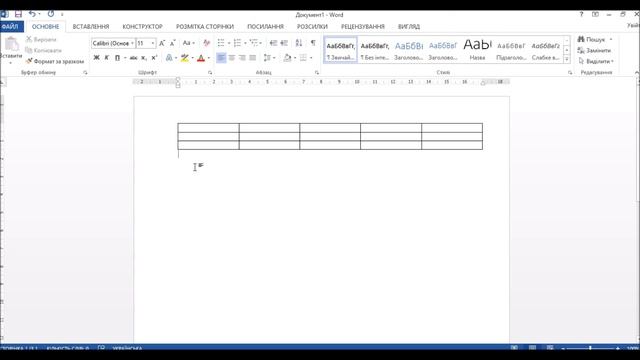This screenshot has width=640, height=360.
Task: Switch to the ВСТАВЛЕННЯ tab
Action: click(x=91, y=27)
